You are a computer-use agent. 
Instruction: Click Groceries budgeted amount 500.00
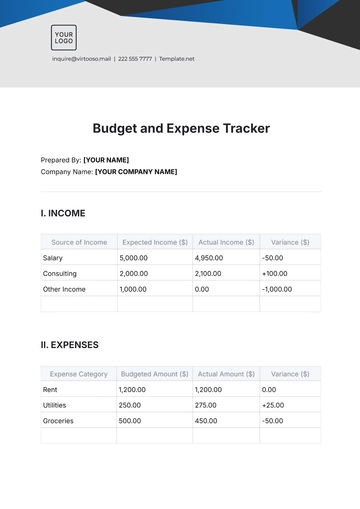(130, 421)
